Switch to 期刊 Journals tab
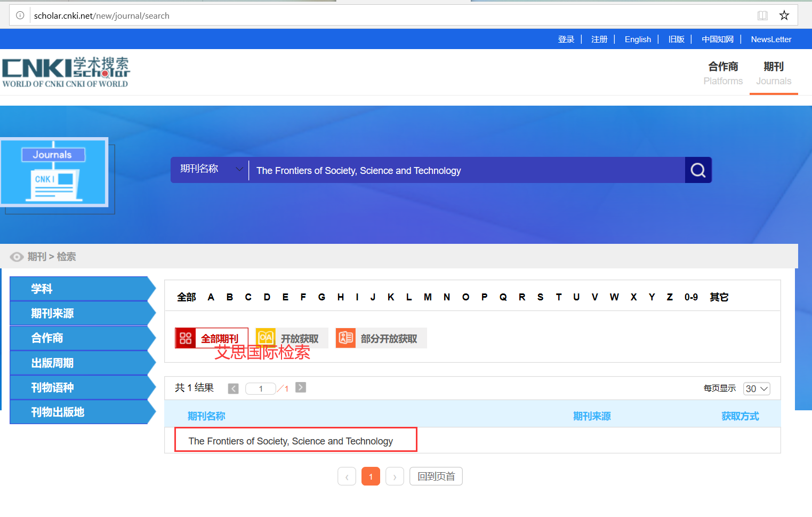 [774, 73]
